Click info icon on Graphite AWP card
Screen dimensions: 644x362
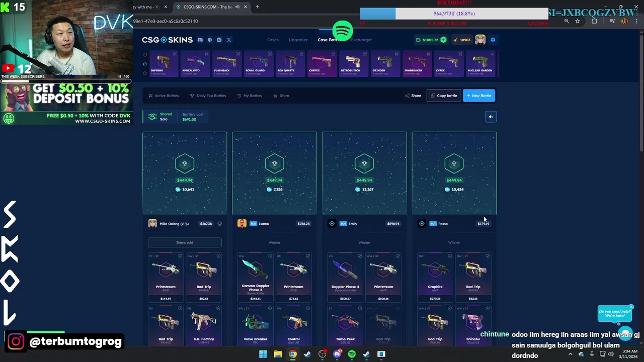pyautogui.click(x=450, y=256)
